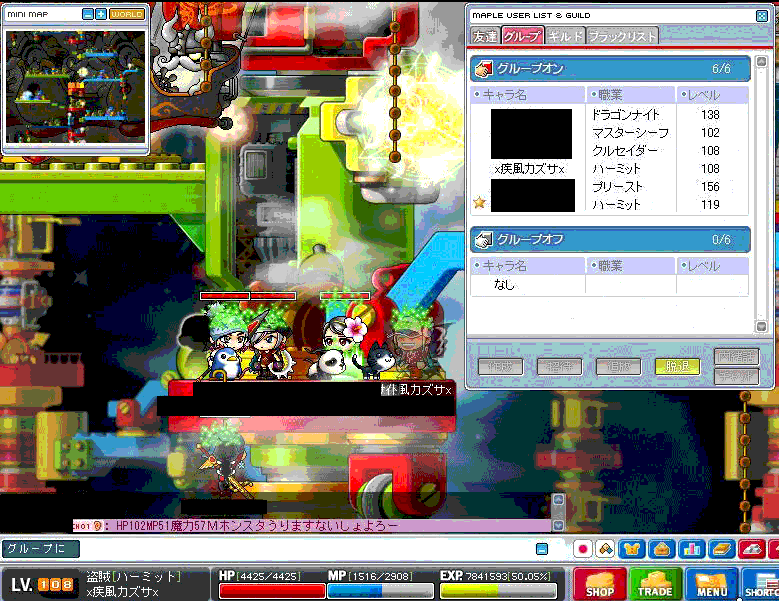Click the mini map preview image
Screen dimensions: 779x601
(76, 87)
